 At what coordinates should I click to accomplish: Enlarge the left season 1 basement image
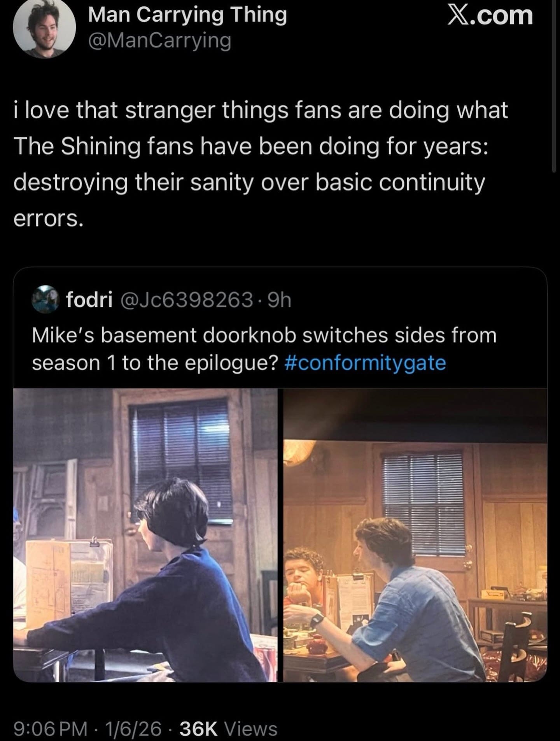pos(145,535)
